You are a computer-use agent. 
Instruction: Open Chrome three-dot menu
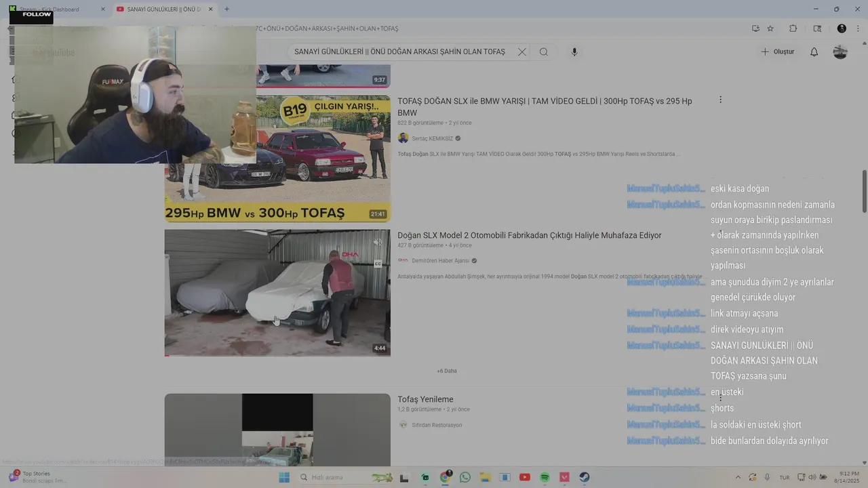859,28
